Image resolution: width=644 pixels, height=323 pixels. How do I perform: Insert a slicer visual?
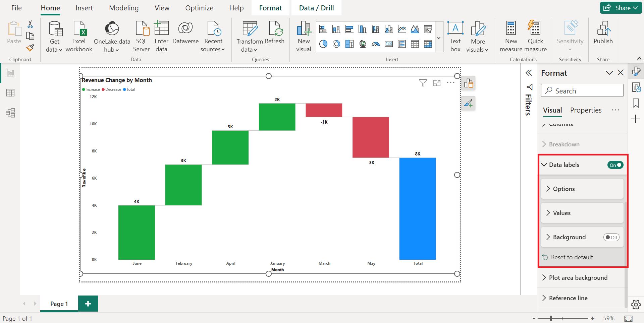pos(428,29)
